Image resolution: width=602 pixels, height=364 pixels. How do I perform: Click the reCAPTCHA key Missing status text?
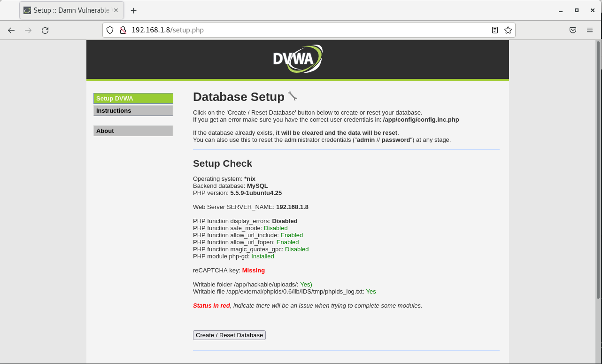pos(253,270)
